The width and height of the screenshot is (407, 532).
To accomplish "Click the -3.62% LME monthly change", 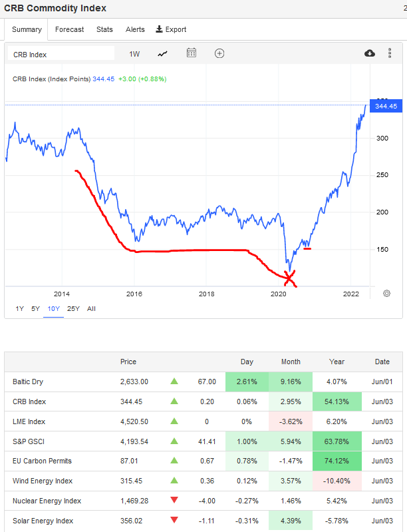I will click(x=291, y=421).
